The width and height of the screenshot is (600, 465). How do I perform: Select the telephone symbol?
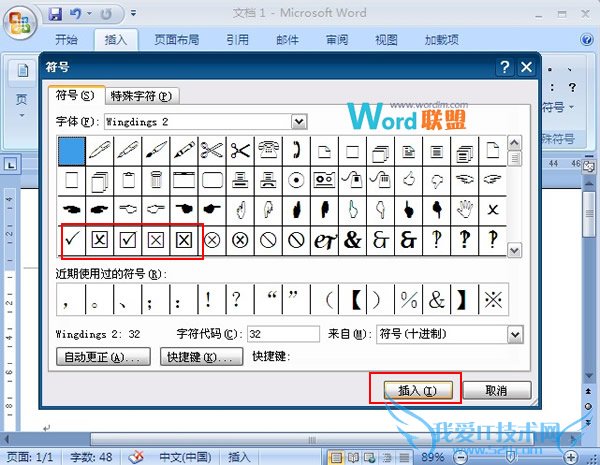coord(268,150)
